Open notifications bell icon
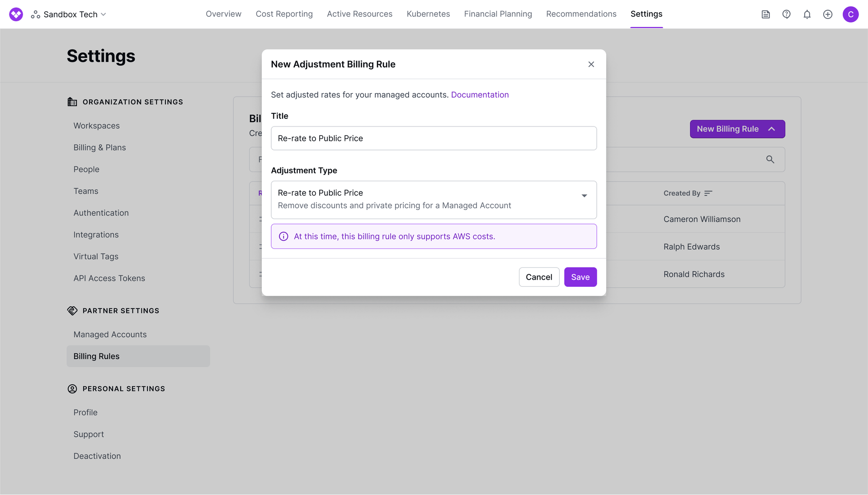 click(807, 14)
